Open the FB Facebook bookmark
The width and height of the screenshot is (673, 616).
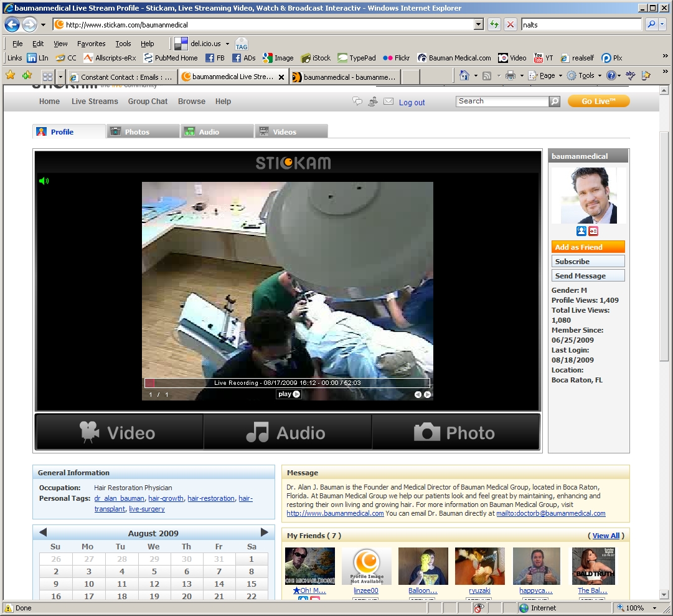pos(215,58)
